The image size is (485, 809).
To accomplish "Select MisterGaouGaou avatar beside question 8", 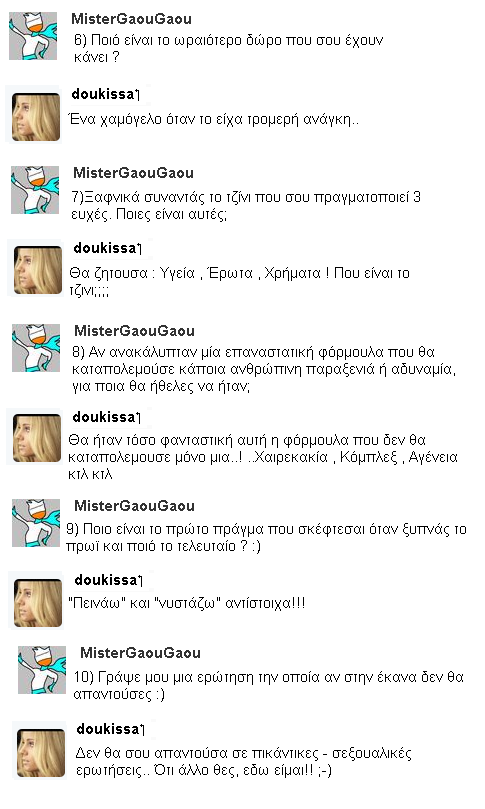I will 36,348.
